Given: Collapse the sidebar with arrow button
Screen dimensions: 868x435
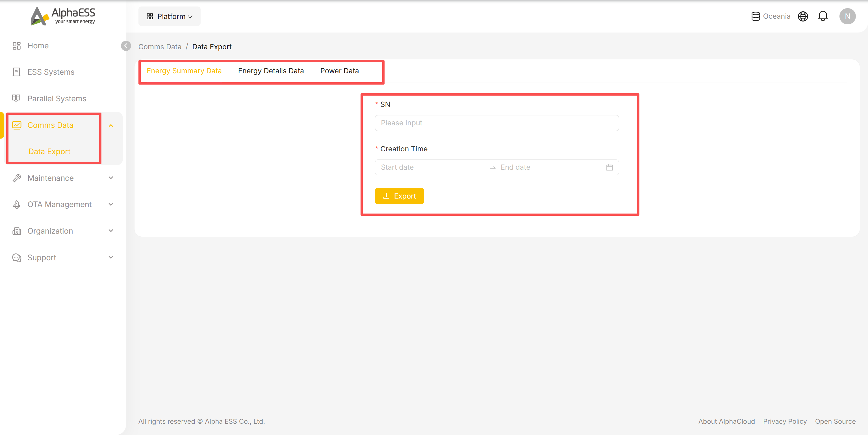Looking at the screenshot, I should pos(126,46).
